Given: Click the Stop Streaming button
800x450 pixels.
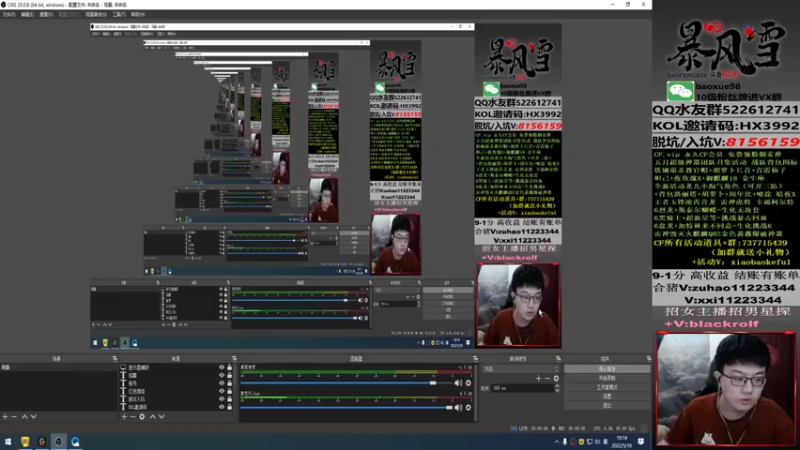Looking at the screenshot, I should (607, 368).
